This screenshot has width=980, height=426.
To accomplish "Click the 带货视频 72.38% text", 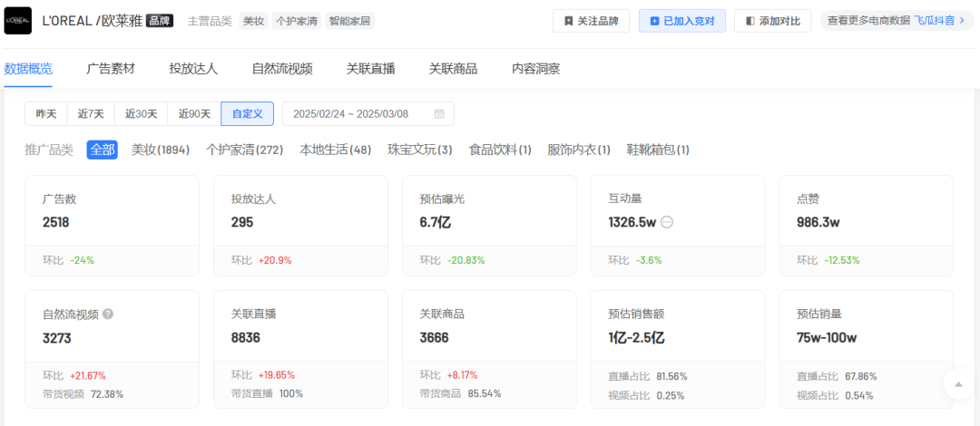I will (x=83, y=394).
